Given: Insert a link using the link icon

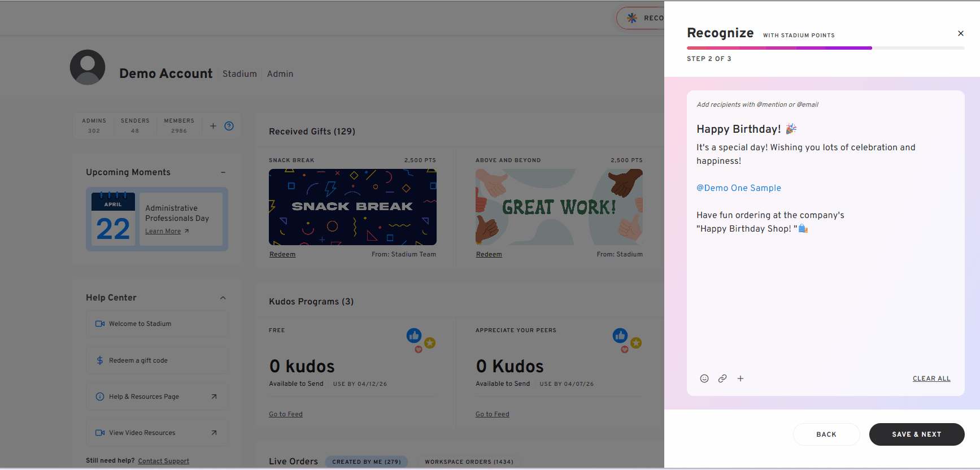Looking at the screenshot, I should click(x=722, y=378).
